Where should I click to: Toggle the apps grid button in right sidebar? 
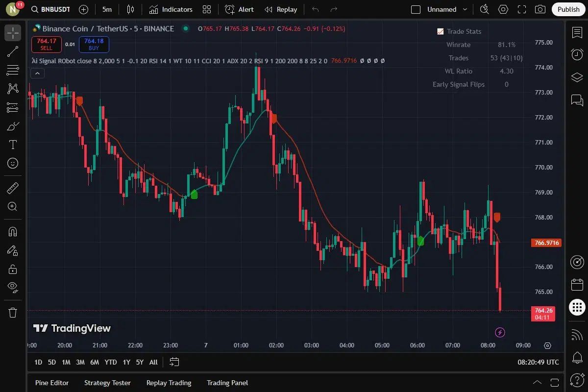(577, 308)
